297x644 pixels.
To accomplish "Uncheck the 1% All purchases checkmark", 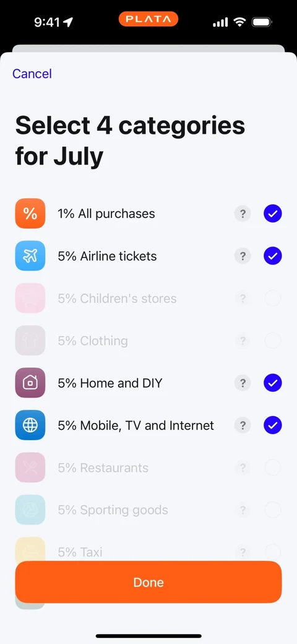I will pos(272,214).
